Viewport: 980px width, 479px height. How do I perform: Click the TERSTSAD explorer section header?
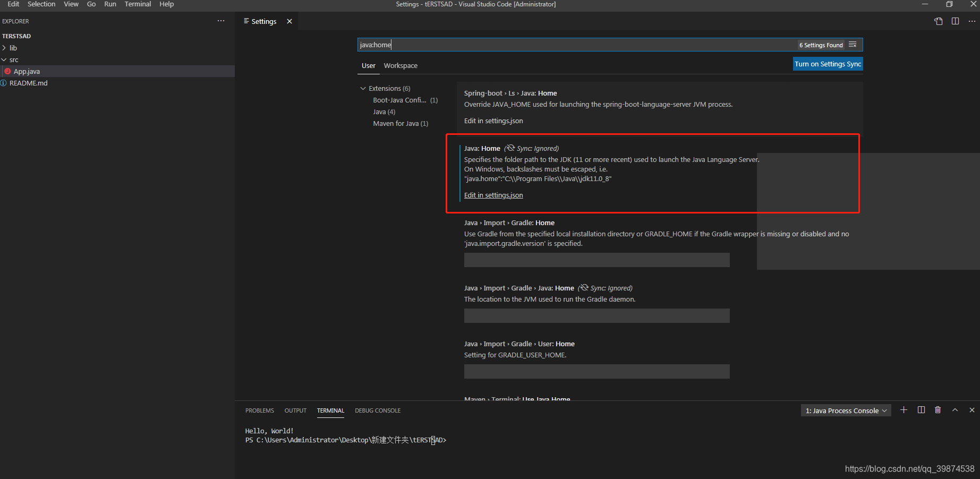click(x=16, y=36)
